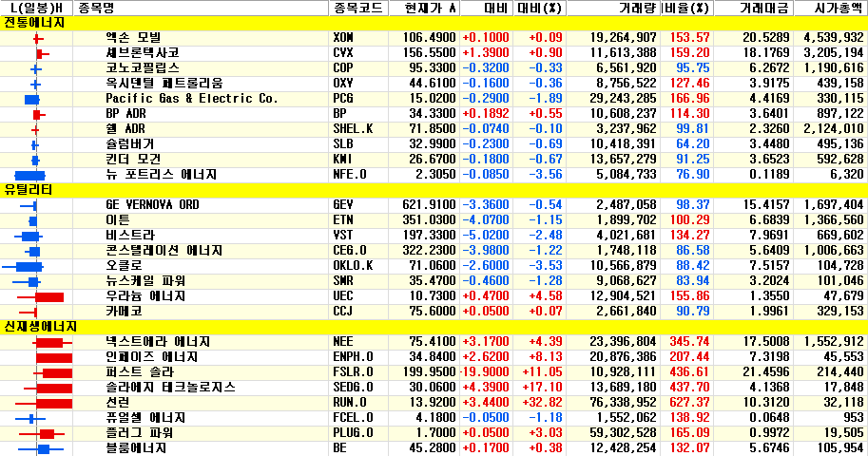Click the candlestick icon for 뉴스케일 파워
868x456 pixels.
[27, 282]
